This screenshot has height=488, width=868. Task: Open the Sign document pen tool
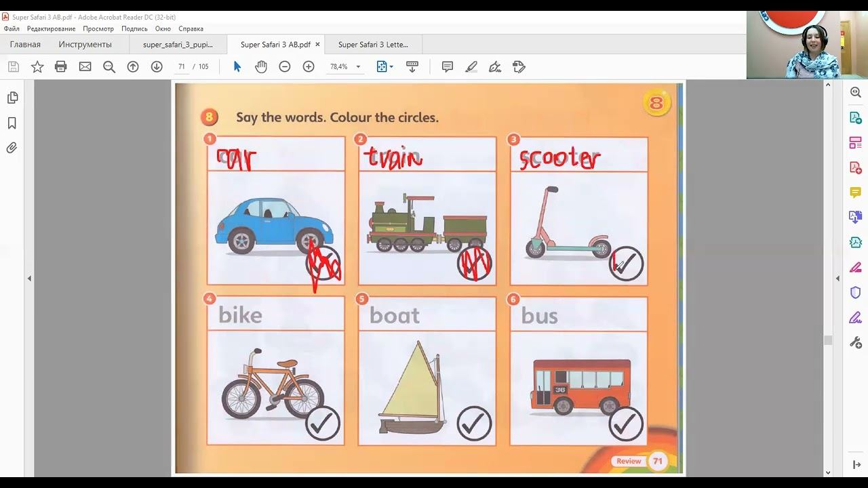495,66
